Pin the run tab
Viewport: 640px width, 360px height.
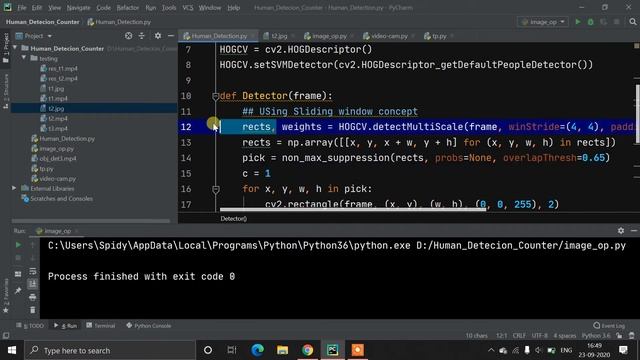click(x=18, y=290)
